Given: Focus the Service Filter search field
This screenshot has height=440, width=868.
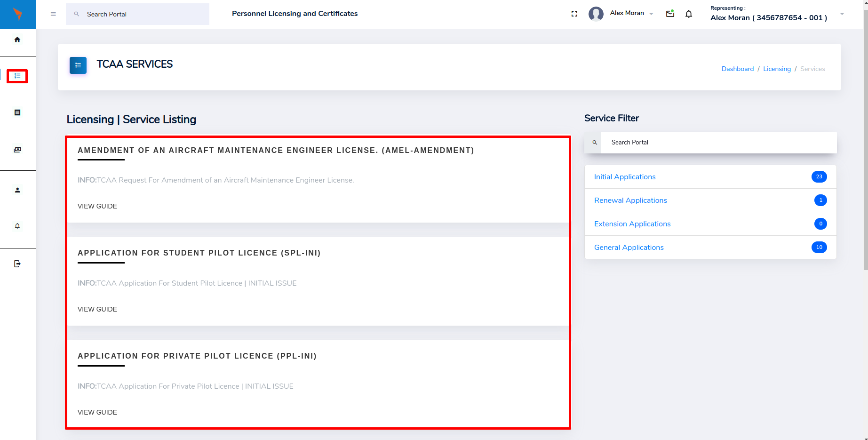Looking at the screenshot, I should click(x=719, y=142).
